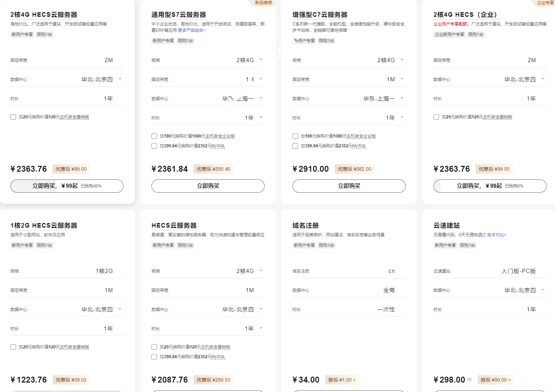Viewport: 555px width, 392px height.
Task: Click the 已抢购40% progress label
Action: [x=91, y=186]
